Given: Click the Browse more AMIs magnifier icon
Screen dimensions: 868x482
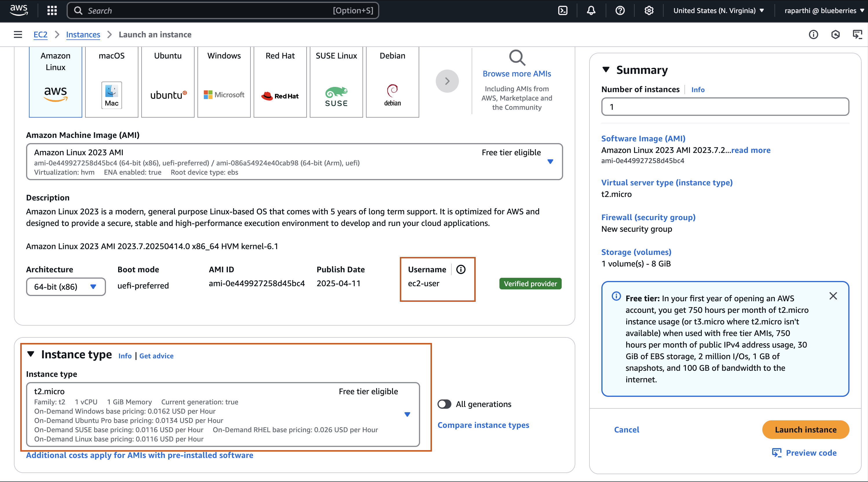Looking at the screenshot, I should [517, 58].
